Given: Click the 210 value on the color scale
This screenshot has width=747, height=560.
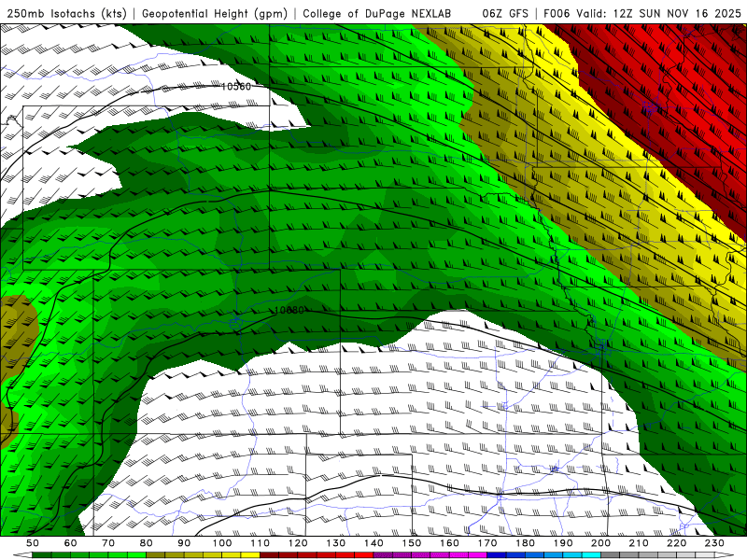Looking at the screenshot, I should pos(640,543).
